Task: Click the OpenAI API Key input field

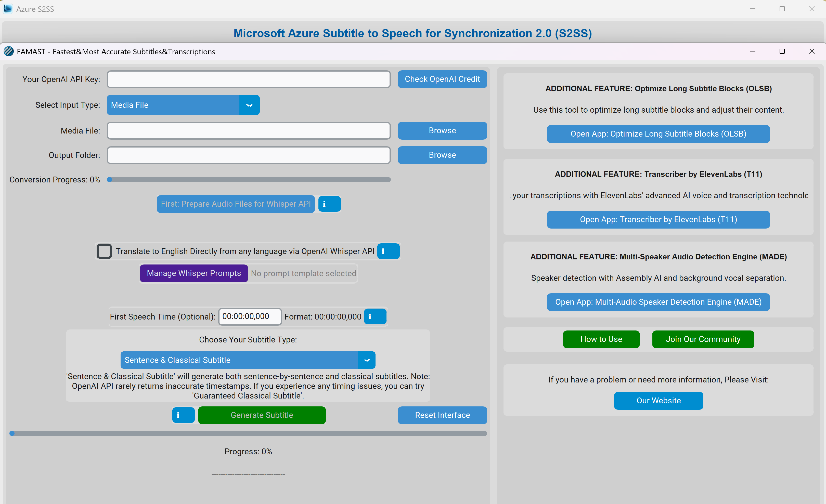Action: (248, 79)
